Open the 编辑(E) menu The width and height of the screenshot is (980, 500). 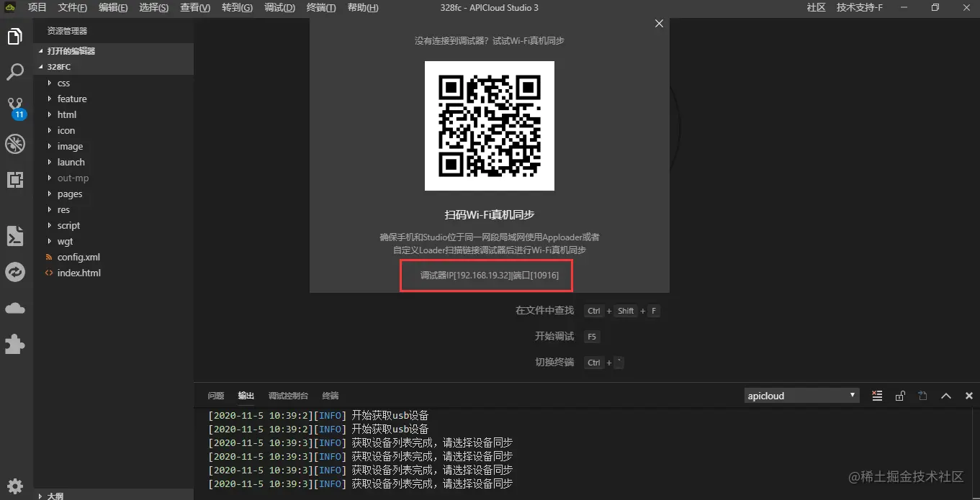113,8
